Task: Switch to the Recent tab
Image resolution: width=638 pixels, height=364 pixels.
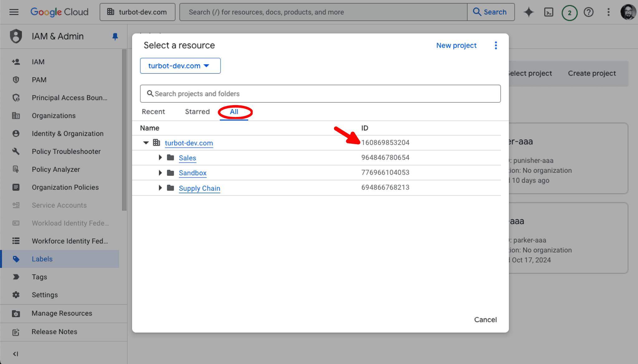Action: [153, 112]
